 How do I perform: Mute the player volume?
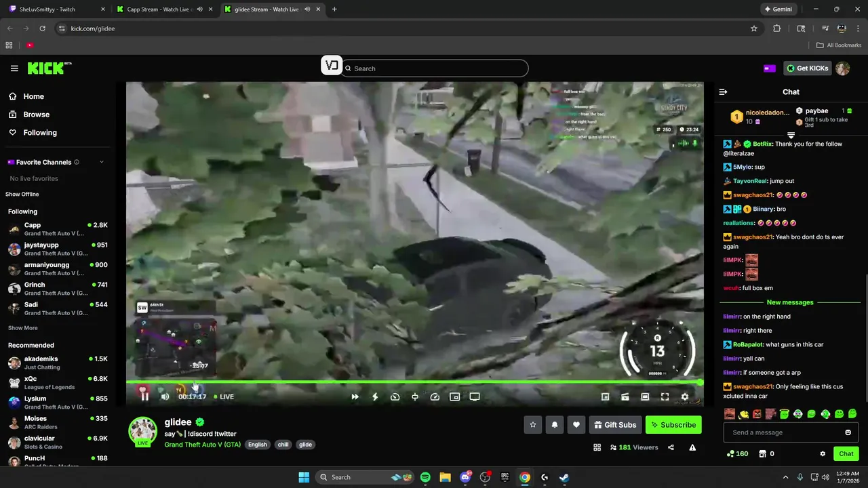tap(165, 396)
